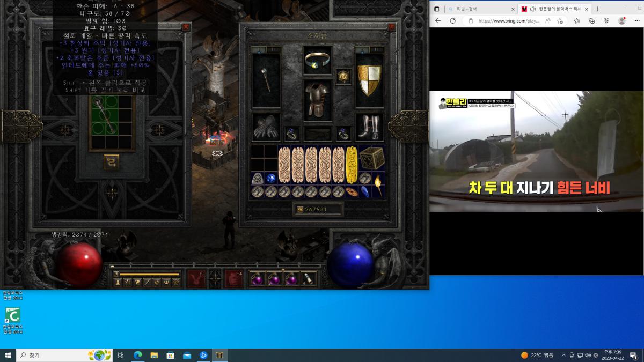Use the first purple potion in belt
Screen dimensions: 644x362
click(x=258, y=279)
